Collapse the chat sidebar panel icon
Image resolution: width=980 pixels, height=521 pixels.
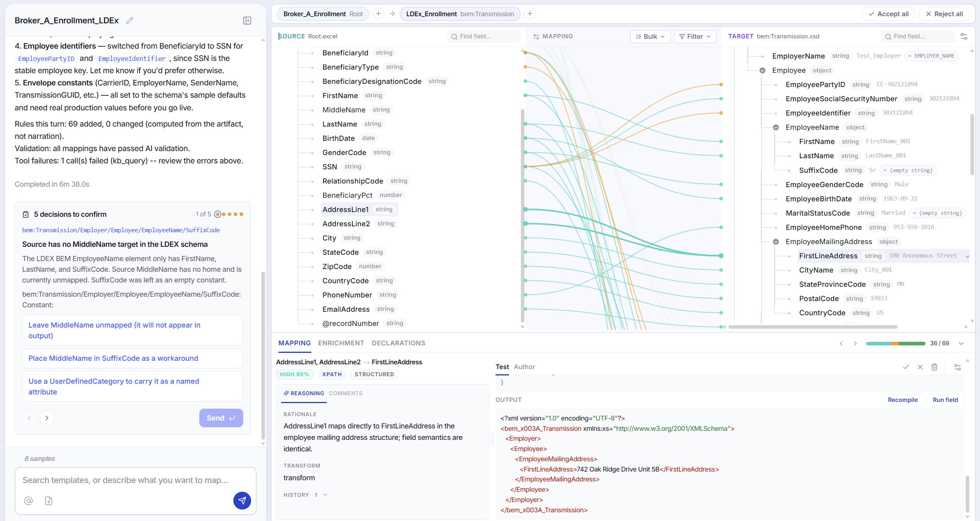pos(247,21)
